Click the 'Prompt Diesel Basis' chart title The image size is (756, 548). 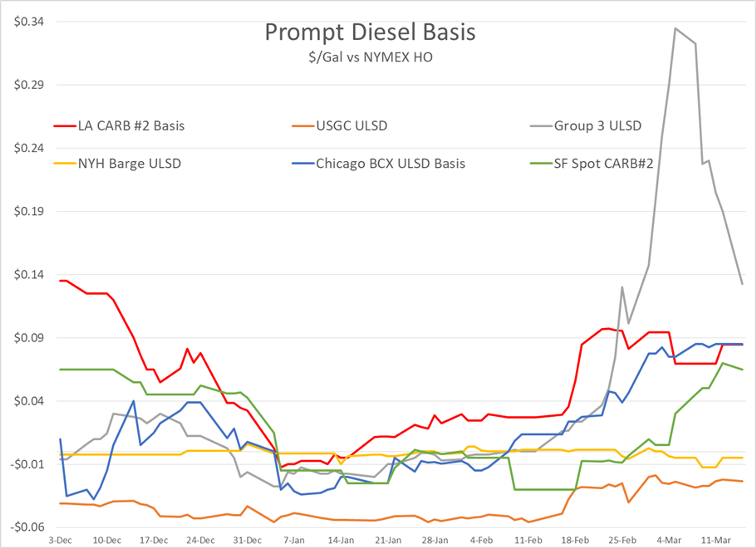[x=370, y=32]
